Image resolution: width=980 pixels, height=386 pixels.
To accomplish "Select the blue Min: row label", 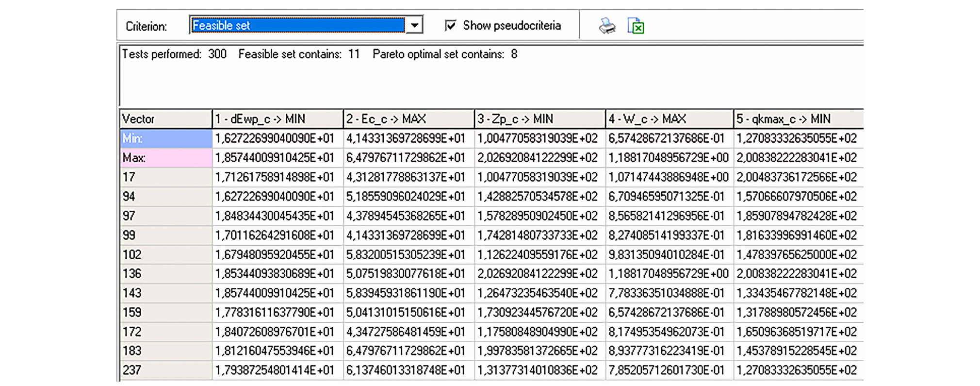I will (x=165, y=138).
